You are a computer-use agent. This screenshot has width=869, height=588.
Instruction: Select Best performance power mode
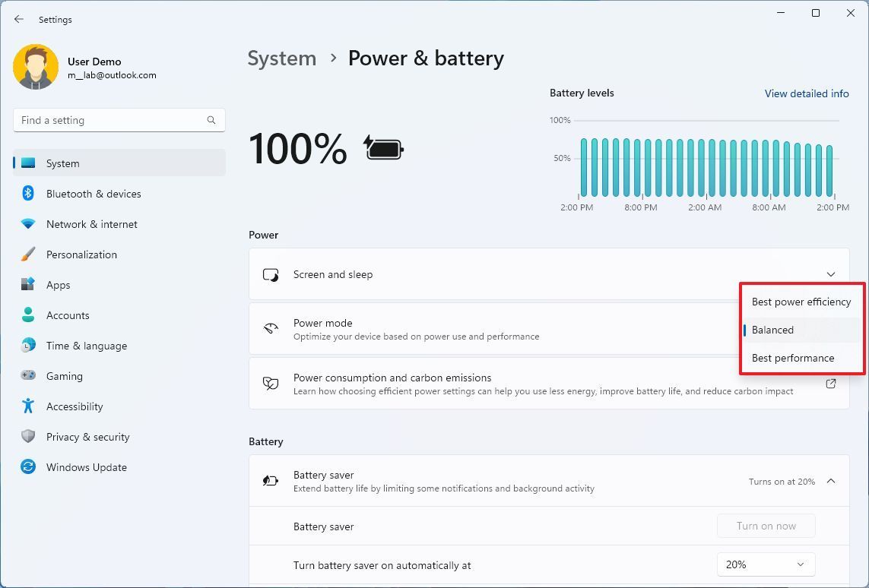793,358
